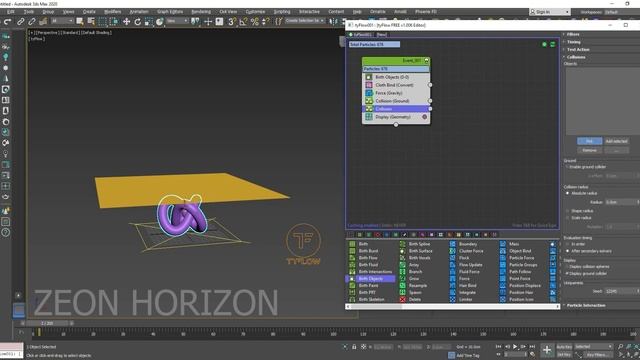This screenshot has width=640, height=360.
Task: Click the operator depot horizontal scrollbar
Action: pyautogui.click(x=452, y=306)
